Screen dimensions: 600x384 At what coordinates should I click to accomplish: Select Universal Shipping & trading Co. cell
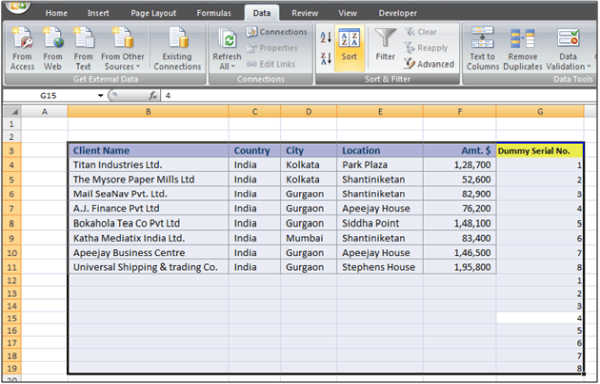tap(148, 267)
